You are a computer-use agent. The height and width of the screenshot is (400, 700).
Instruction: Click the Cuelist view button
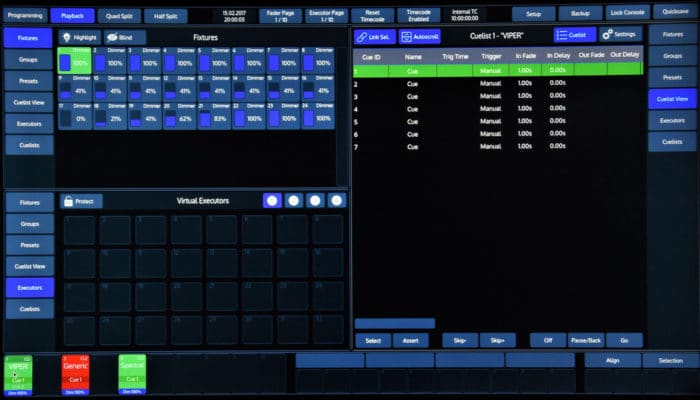(574, 35)
